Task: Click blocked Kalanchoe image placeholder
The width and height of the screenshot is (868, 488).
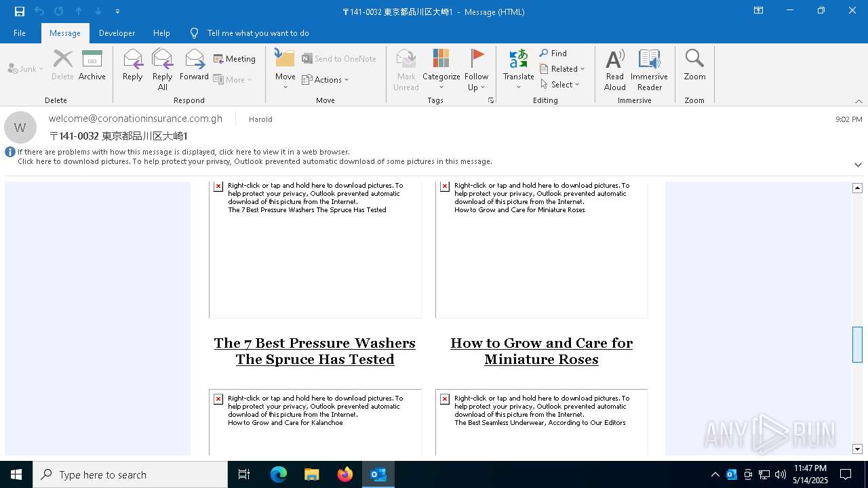Action: (315, 422)
